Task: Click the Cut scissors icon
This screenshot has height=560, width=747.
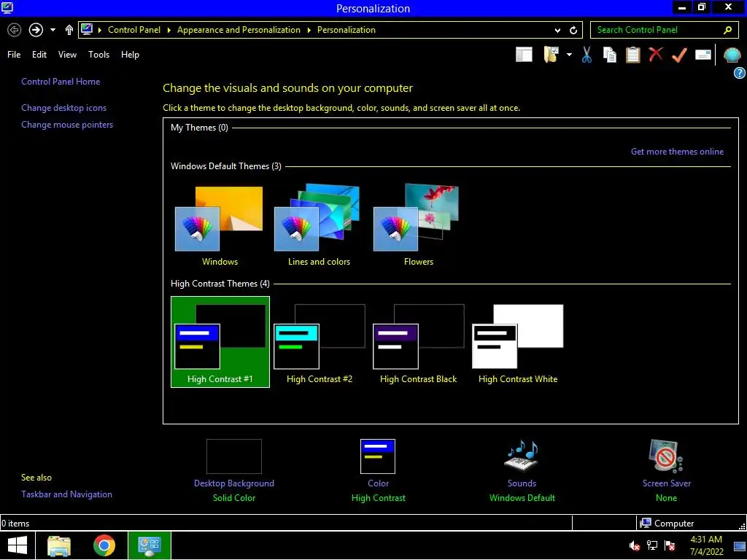Action: pos(587,55)
